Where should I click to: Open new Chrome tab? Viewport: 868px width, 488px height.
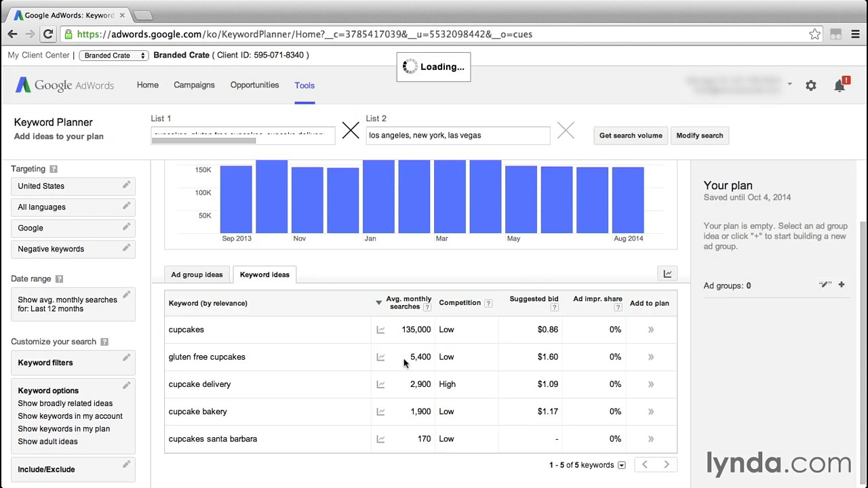click(143, 15)
